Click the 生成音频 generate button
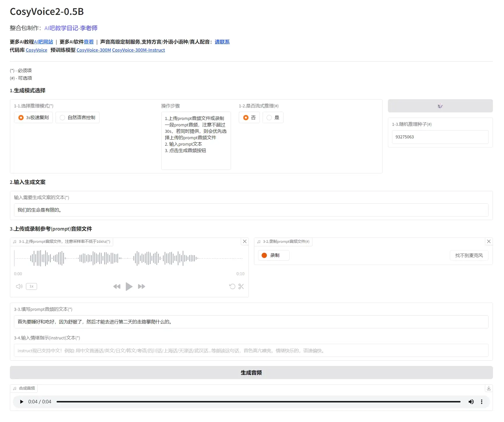 point(251,373)
